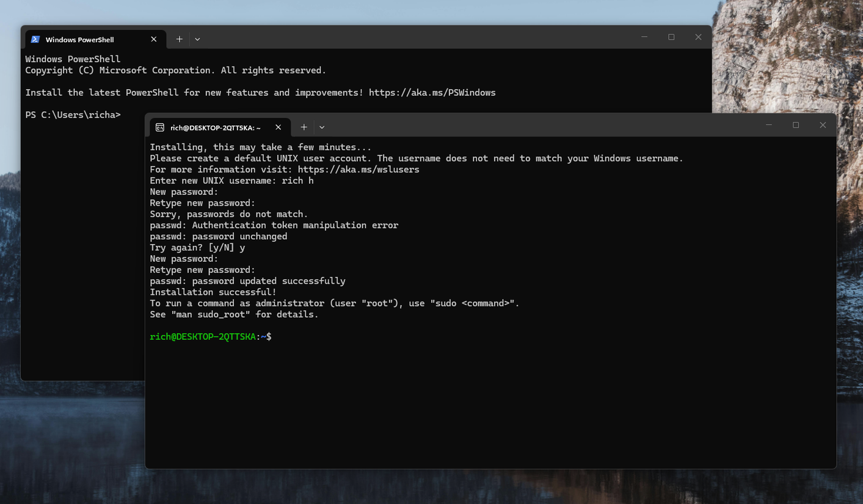Click the 'Try again? [y/N] y' line
The image size is (863, 504).
pyautogui.click(x=197, y=248)
